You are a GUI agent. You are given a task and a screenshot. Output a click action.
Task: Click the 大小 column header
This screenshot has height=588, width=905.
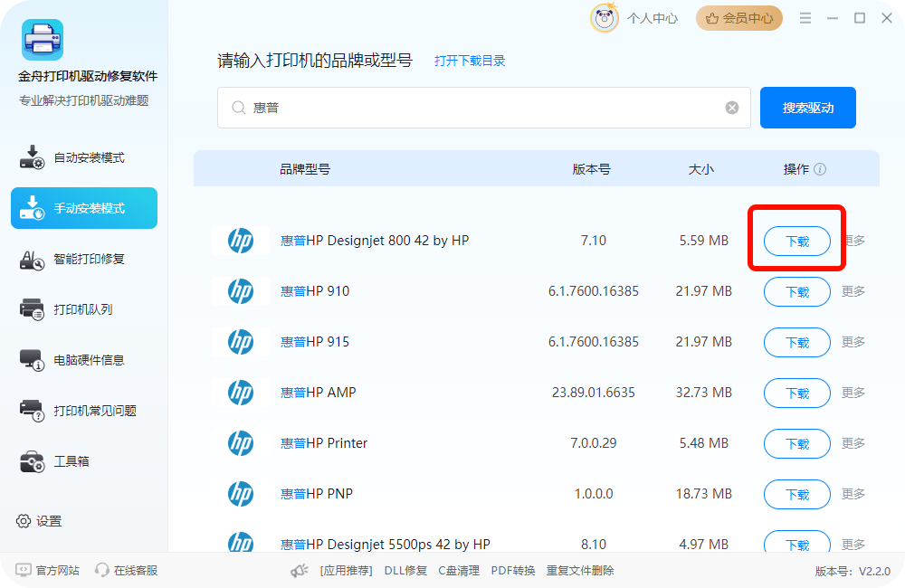pos(700,169)
